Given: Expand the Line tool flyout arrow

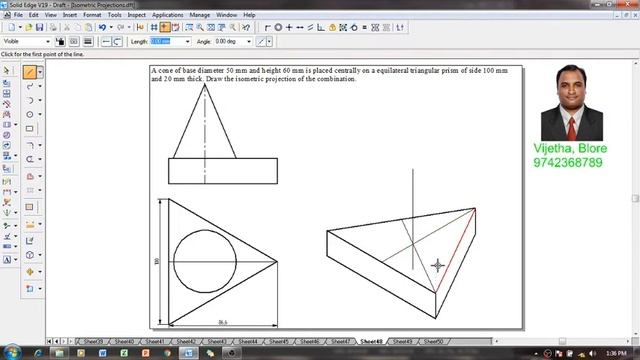Looking at the screenshot, I should click(x=40, y=72).
